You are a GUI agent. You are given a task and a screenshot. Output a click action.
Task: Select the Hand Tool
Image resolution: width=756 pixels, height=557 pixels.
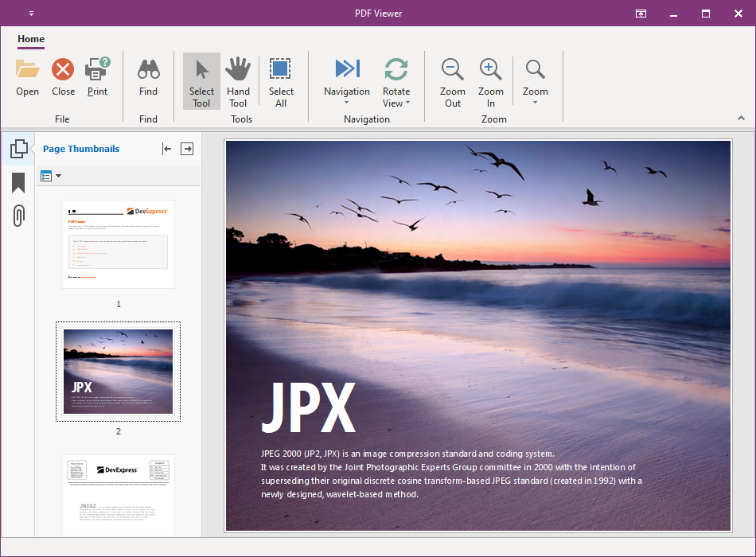238,80
